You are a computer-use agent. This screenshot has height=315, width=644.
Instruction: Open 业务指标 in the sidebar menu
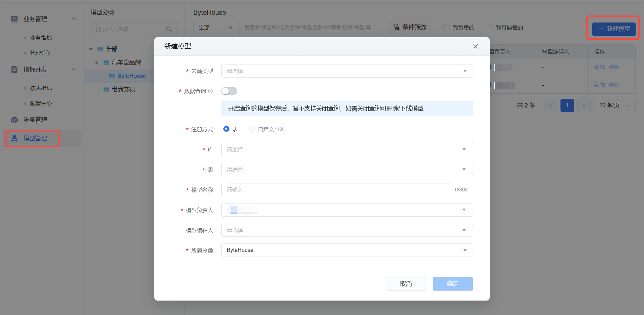pyautogui.click(x=41, y=38)
